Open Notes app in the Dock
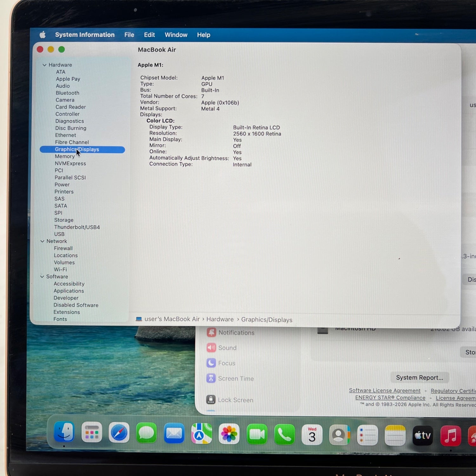Screen dimensions: 476x476 coord(395,436)
